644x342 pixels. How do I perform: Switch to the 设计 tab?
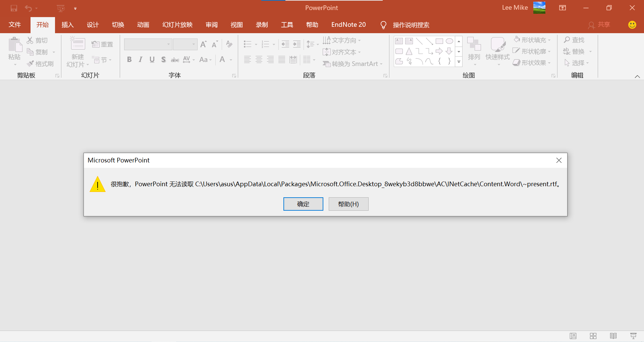click(x=93, y=25)
